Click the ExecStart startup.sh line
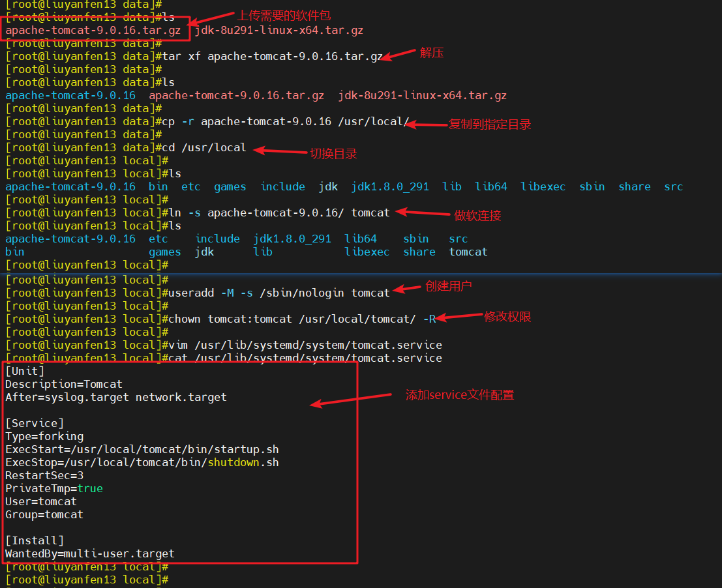The height and width of the screenshot is (588, 722). click(142, 450)
